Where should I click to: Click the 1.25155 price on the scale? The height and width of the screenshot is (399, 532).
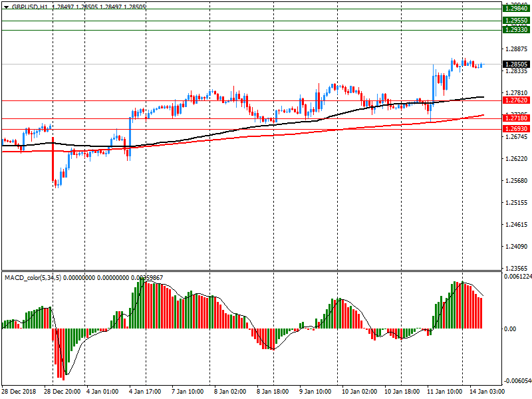pyautogui.click(x=517, y=203)
